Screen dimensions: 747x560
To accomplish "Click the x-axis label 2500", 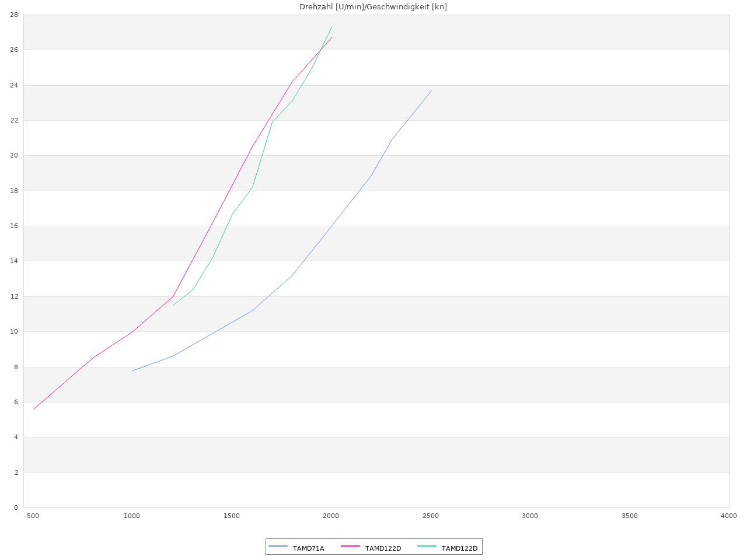I will 431,516.
